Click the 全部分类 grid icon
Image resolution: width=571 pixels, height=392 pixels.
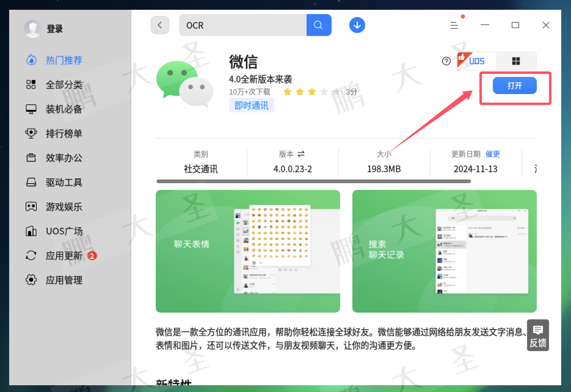31,85
